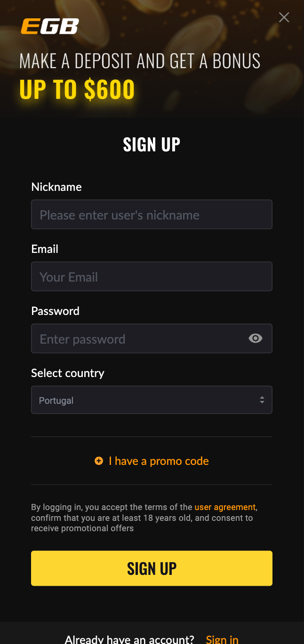304x644 pixels.
Task: Click the Select country label
Action: point(68,373)
